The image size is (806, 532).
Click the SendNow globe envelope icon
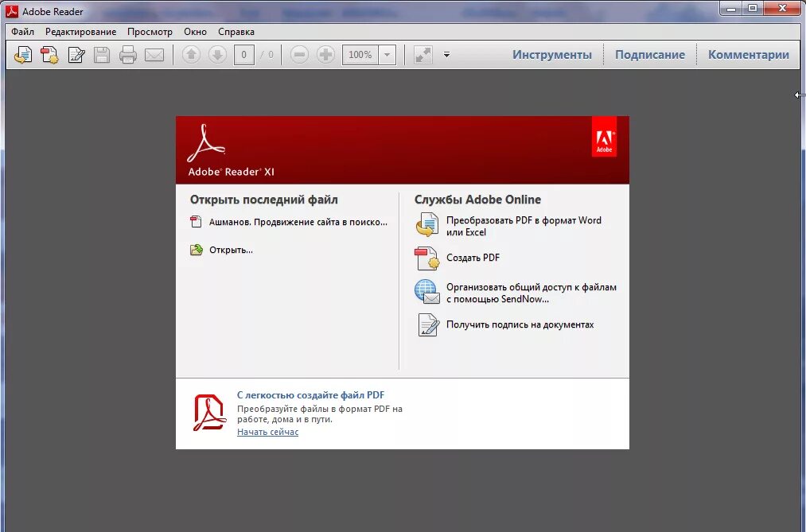(x=427, y=292)
